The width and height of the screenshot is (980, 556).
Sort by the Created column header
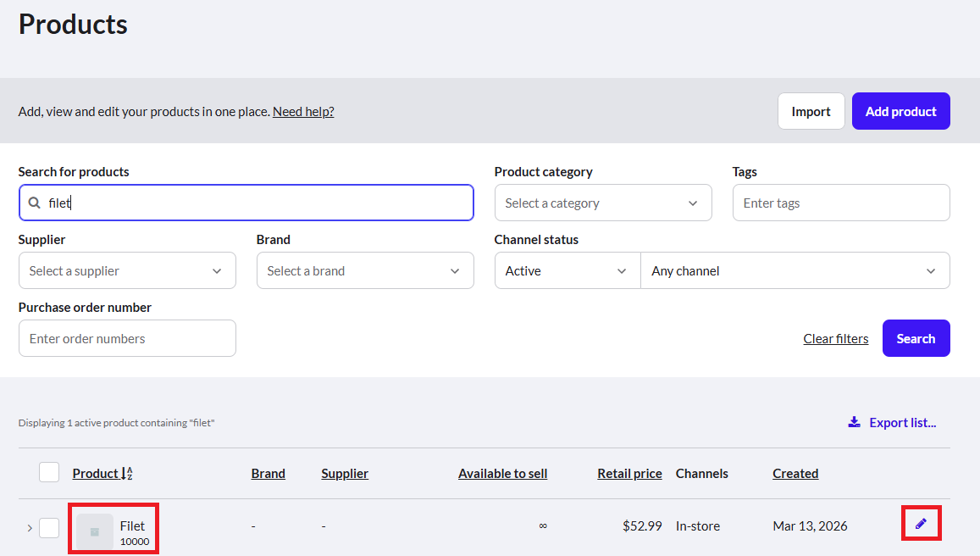click(x=795, y=474)
